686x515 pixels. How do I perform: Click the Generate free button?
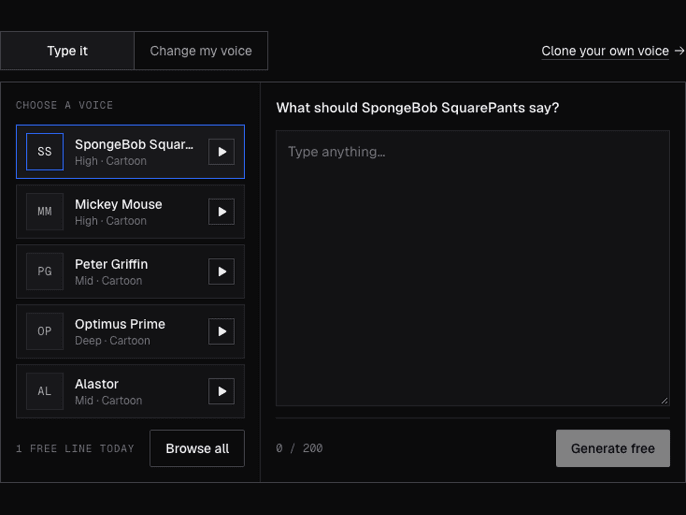pos(613,448)
